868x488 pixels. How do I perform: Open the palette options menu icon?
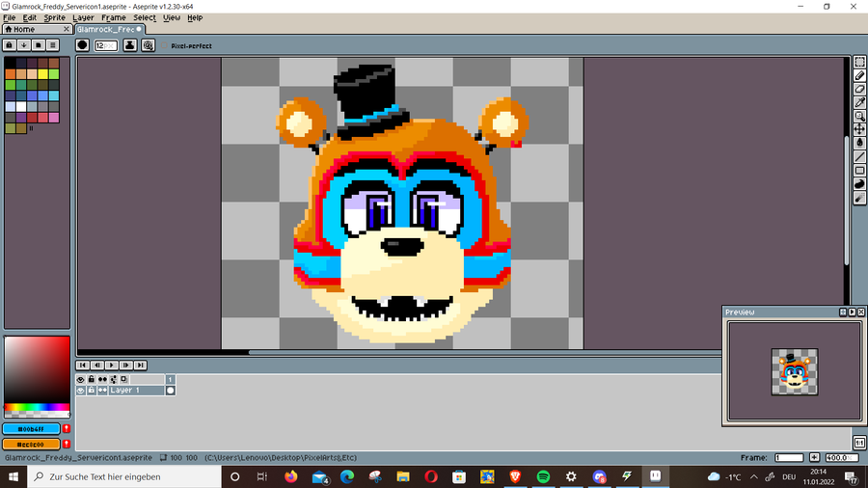53,44
